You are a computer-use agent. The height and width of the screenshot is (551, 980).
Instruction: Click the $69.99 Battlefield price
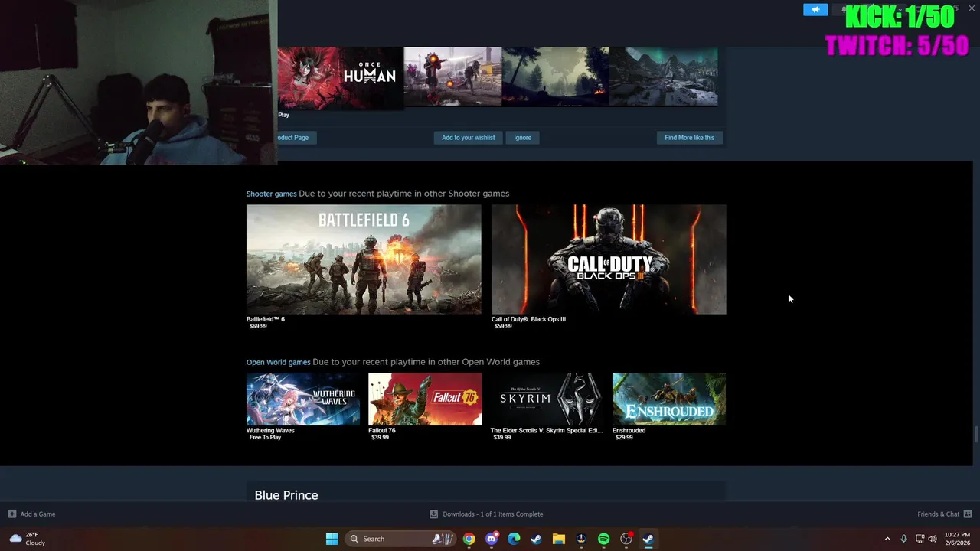coord(258,327)
